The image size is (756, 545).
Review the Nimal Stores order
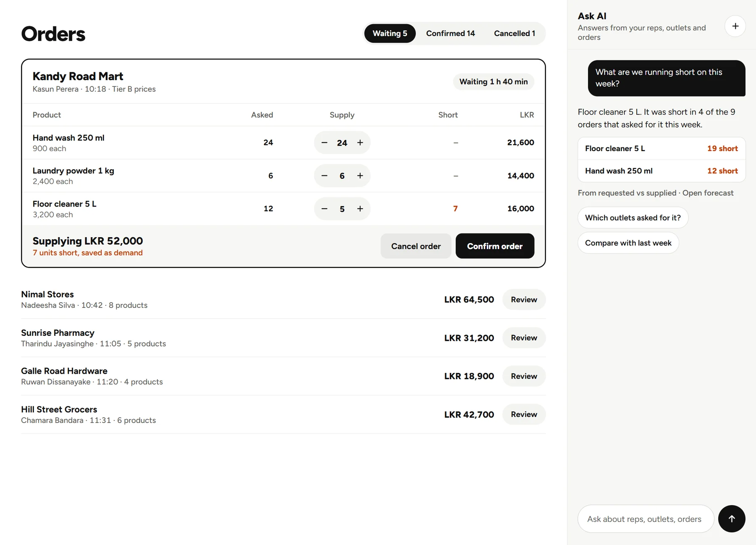(524, 299)
